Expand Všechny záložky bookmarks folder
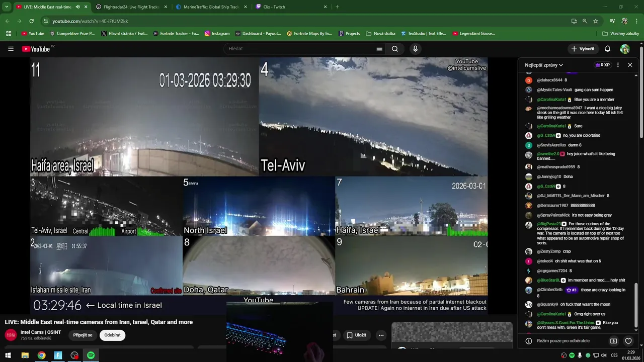The height and width of the screenshot is (362, 644). pyautogui.click(x=620, y=34)
